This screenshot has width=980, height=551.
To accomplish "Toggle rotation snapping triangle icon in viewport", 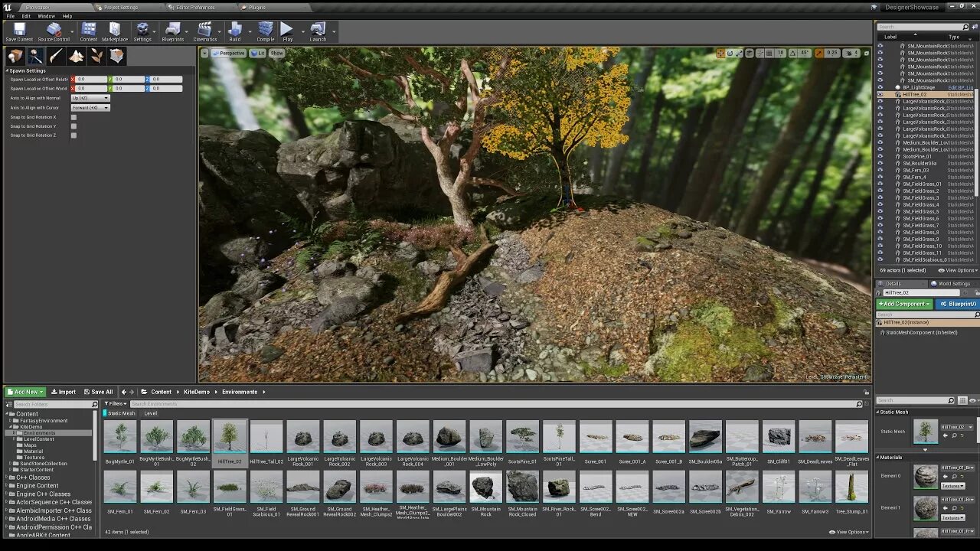I will tap(792, 53).
